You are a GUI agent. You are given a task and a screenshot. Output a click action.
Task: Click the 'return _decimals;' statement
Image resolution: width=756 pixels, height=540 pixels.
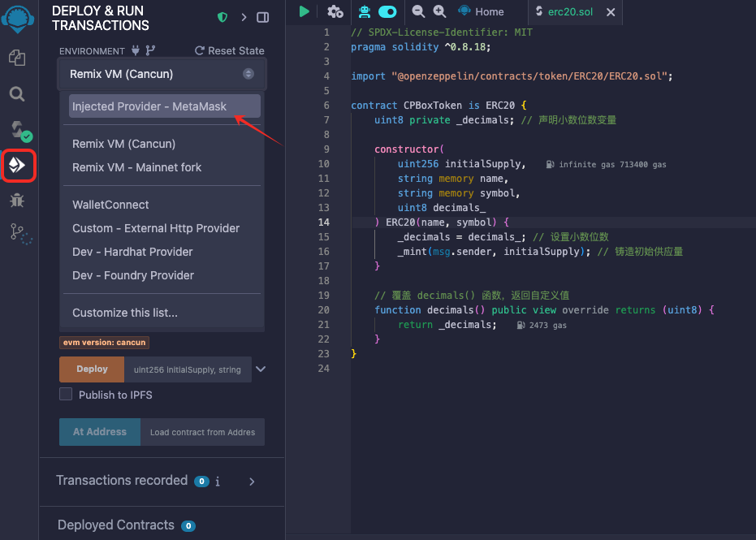point(447,325)
